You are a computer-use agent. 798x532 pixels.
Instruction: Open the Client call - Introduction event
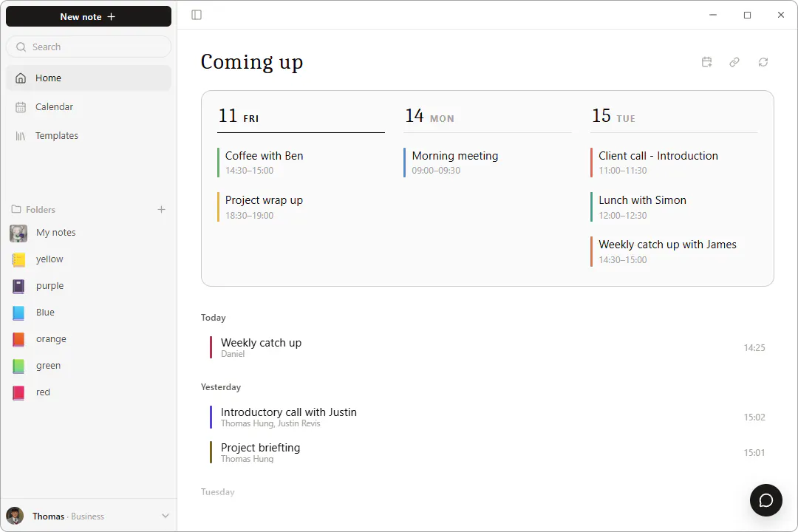pyautogui.click(x=674, y=163)
